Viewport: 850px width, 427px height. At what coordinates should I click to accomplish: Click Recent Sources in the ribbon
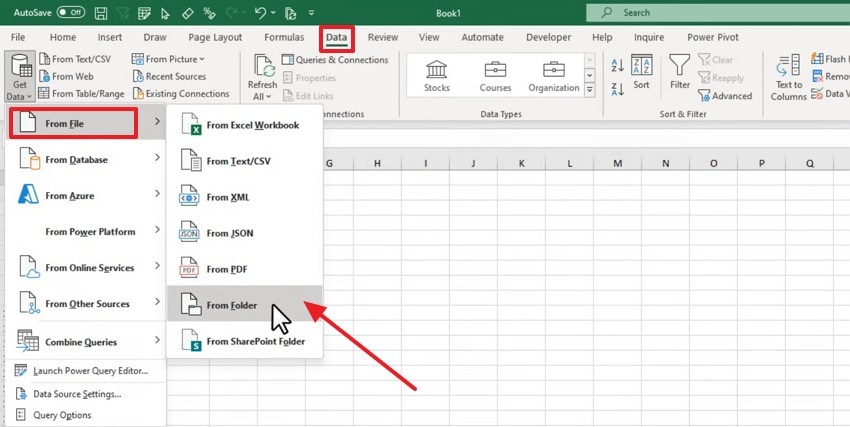169,76
